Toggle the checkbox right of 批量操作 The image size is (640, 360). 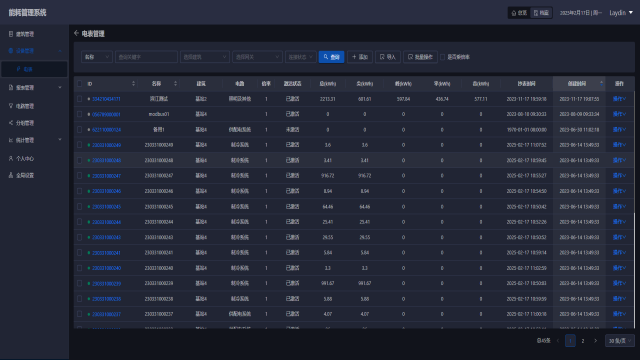click(442, 57)
